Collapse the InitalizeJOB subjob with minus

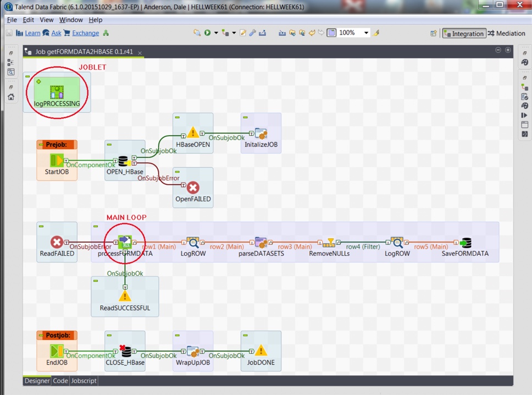[x=245, y=117]
